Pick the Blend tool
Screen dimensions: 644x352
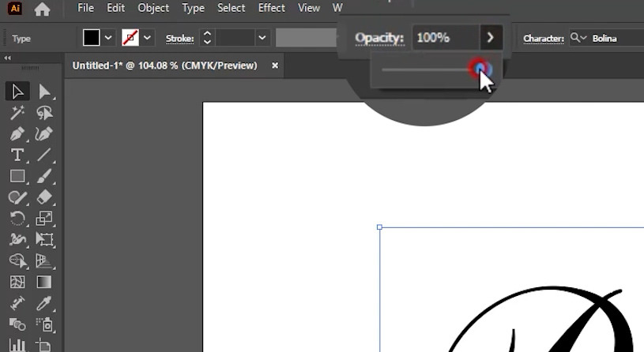17,324
